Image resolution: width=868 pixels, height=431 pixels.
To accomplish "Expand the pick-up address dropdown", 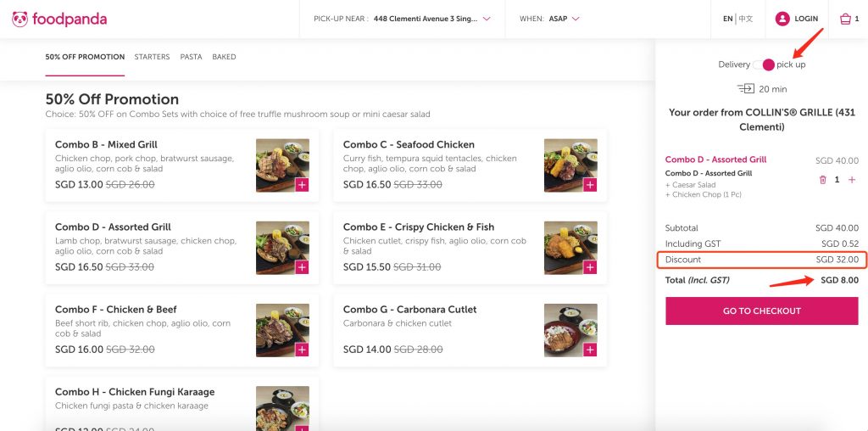I will pyautogui.click(x=487, y=19).
